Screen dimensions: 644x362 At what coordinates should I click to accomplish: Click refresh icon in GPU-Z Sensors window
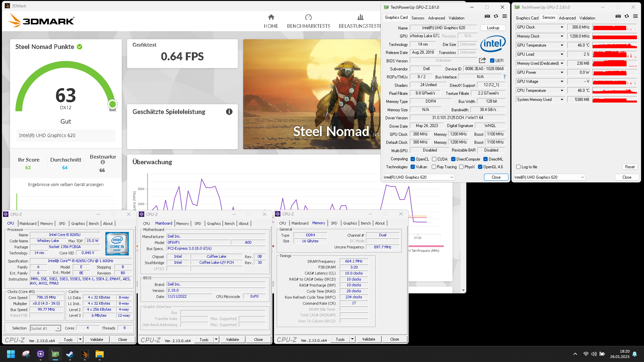(x=627, y=16)
